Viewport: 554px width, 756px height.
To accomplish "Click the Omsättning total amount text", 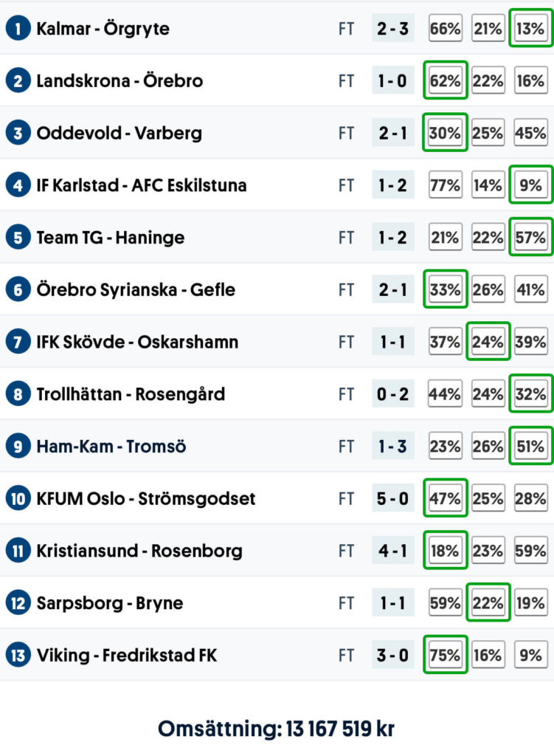I will pos(277,729).
